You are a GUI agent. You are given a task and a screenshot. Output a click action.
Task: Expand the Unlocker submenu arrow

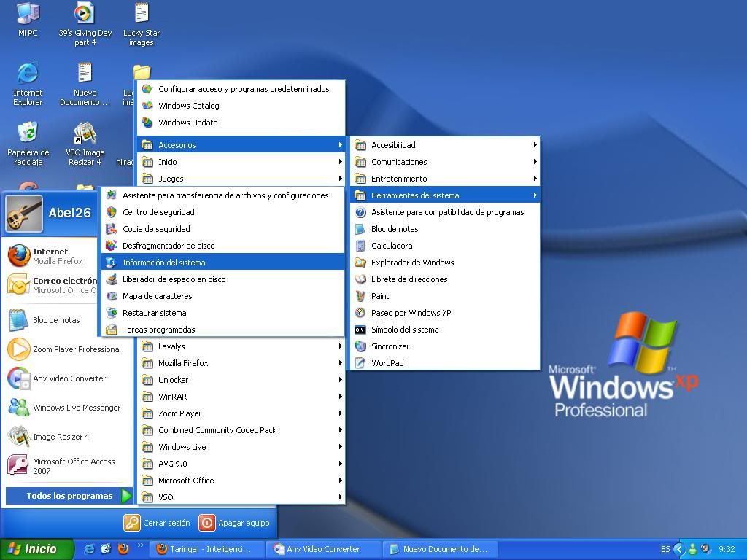[x=340, y=379]
